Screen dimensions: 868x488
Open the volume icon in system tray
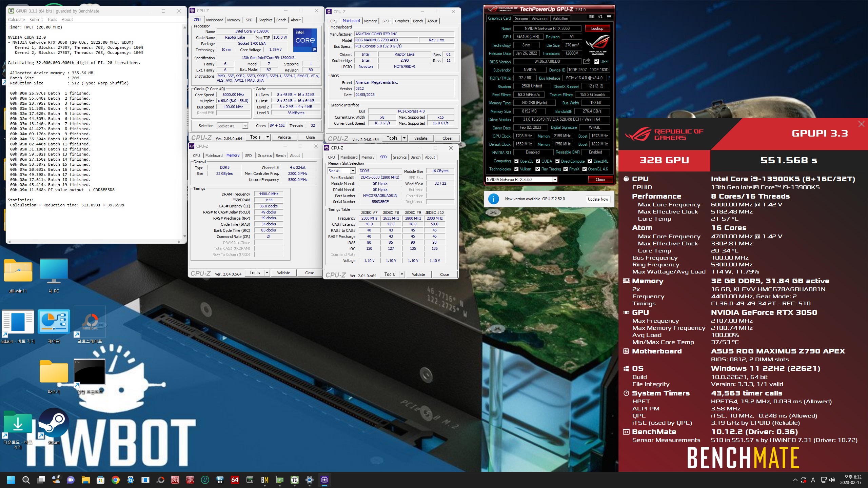832,480
